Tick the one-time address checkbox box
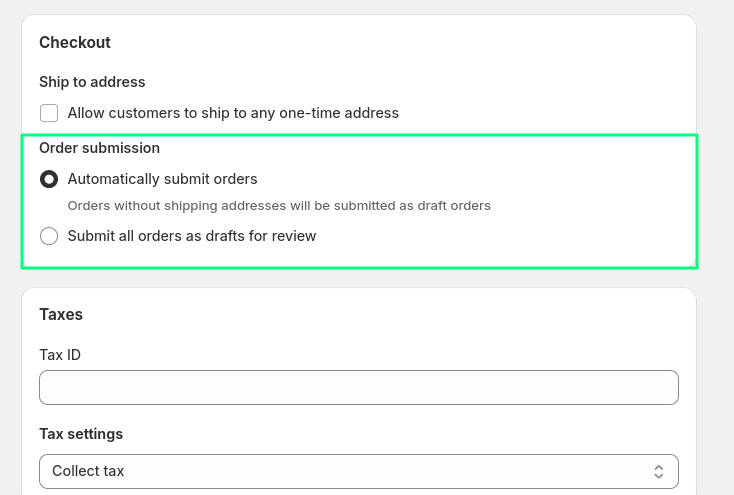734x495 pixels. pyautogui.click(x=49, y=113)
